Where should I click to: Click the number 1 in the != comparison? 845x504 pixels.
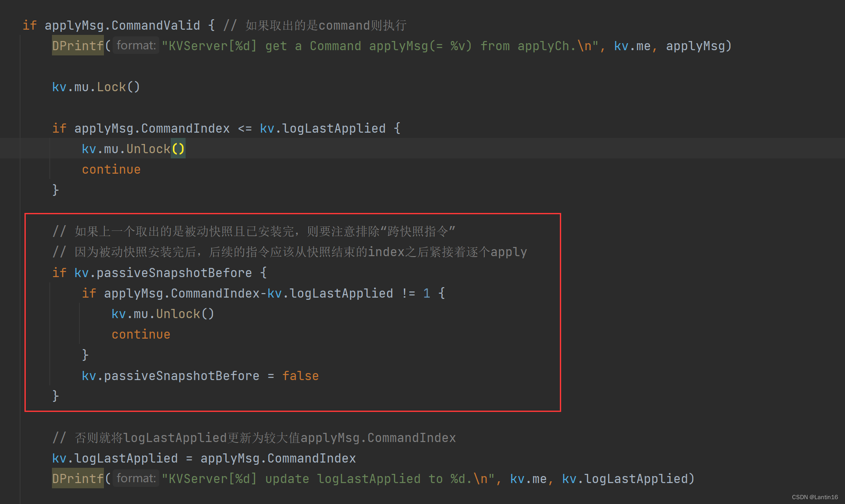point(426,293)
